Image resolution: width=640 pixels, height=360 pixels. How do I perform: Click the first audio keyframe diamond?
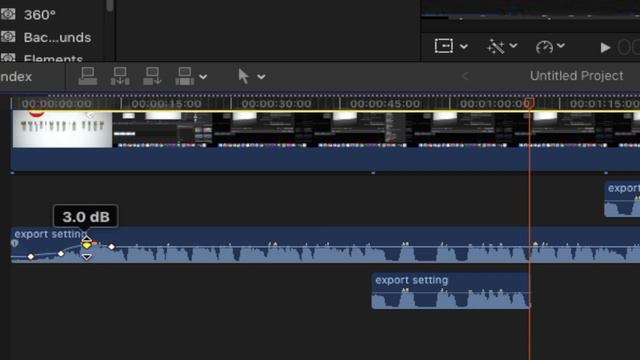31,256
